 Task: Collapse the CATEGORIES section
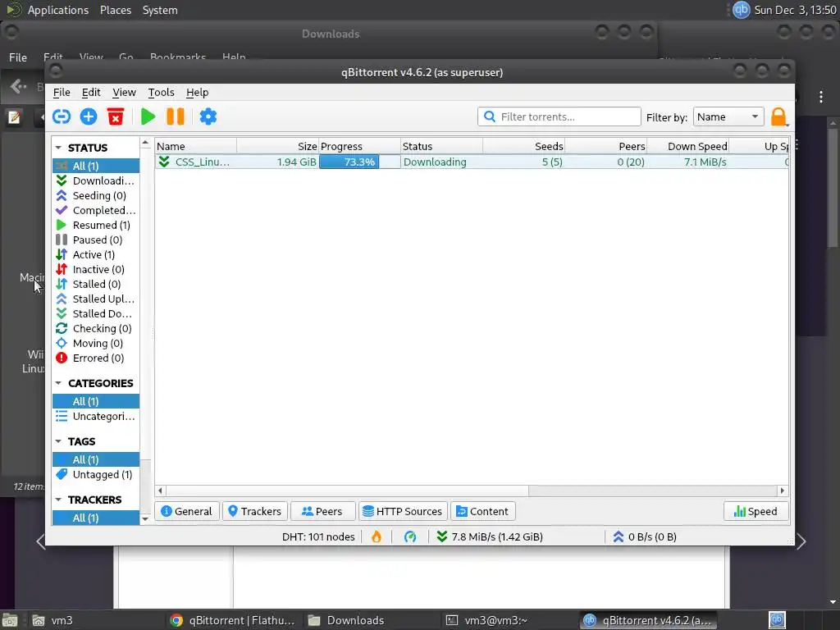click(x=58, y=384)
